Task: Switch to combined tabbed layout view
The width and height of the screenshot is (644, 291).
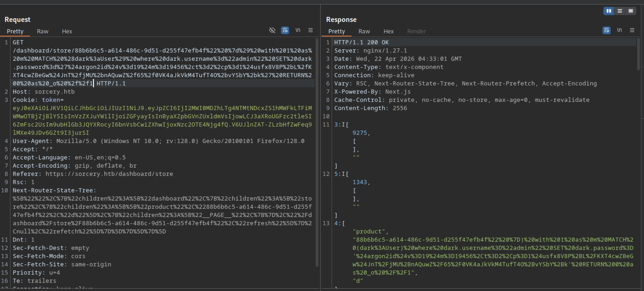Action: pyautogui.click(x=631, y=11)
